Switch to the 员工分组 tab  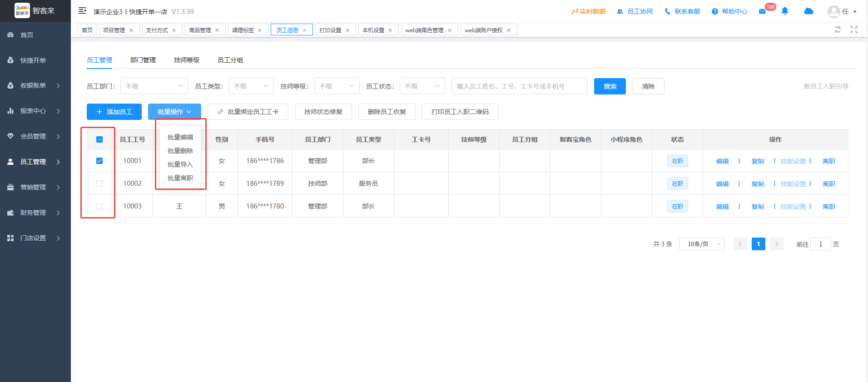[230, 60]
